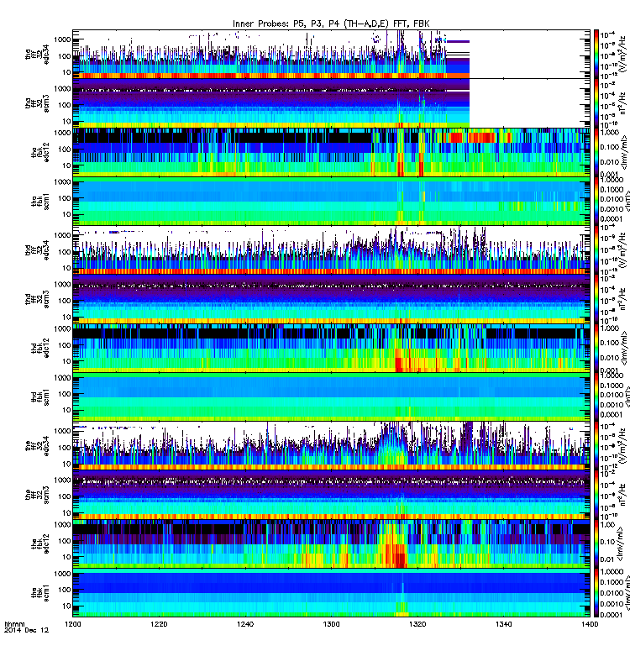Click inside the the fff scm3 spectrogram panel
Image resolution: width=630 pixels, height=672 pixels.
pos(331,495)
